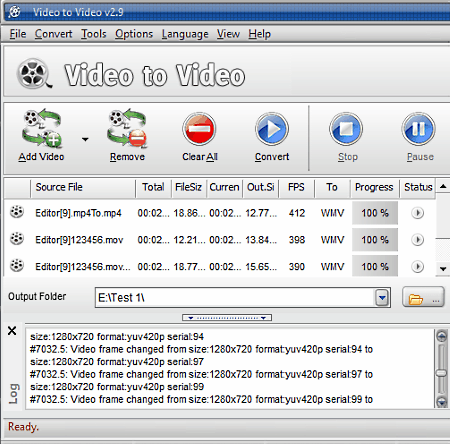Click 100 % progress bar of FPS 398 row
This screenshot has height=444, width=450.
375,240
